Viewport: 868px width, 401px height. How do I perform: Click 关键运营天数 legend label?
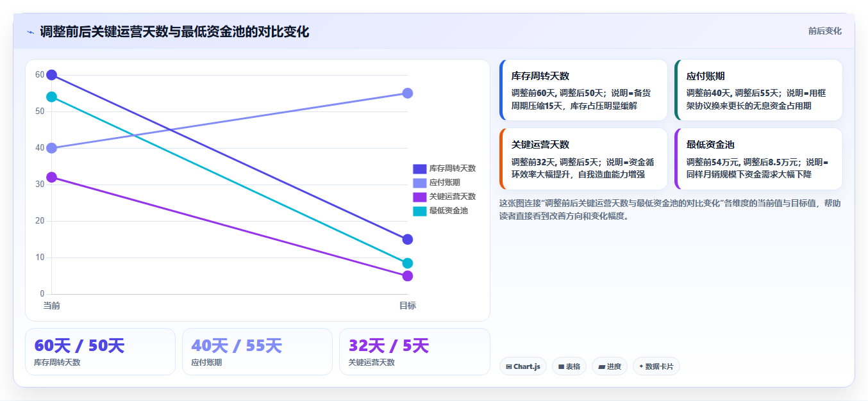pos(453,197)
